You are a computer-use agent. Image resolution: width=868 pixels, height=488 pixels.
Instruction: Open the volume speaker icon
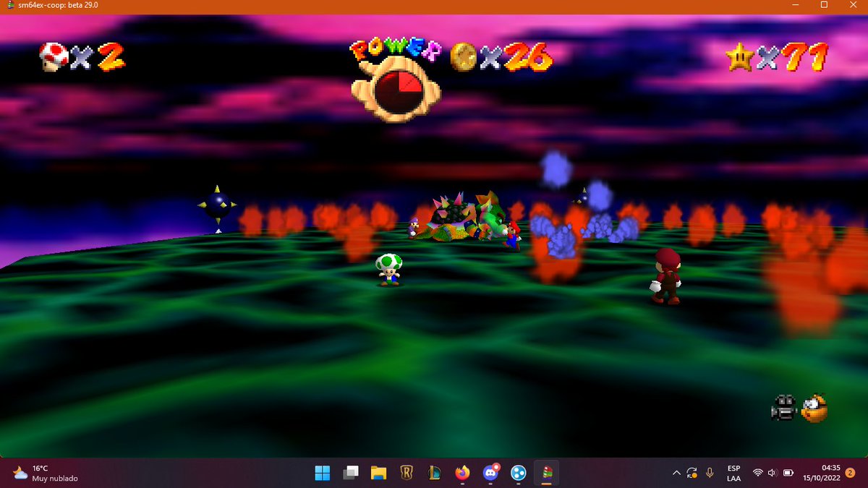[773, 473]
